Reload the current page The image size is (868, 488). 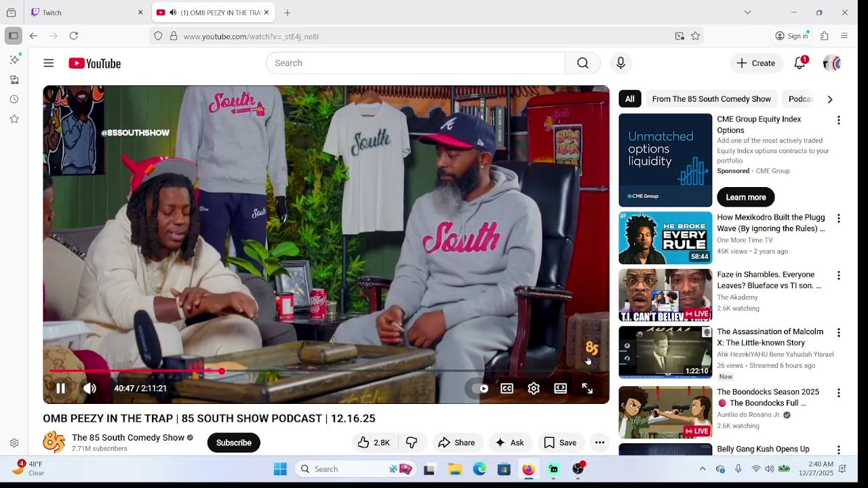(x=74, y=36)
